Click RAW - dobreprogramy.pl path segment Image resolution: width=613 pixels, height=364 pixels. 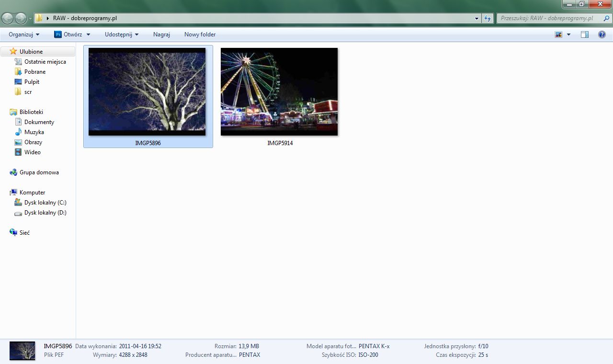pyautogui.click(x=85, y=18)
